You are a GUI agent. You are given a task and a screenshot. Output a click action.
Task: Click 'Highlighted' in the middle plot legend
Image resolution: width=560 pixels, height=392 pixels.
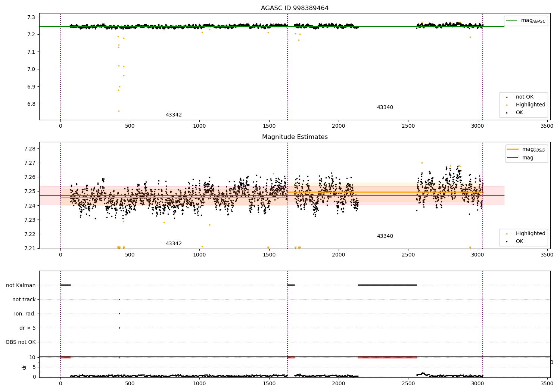pyautogui.click(x=531, y=234)
